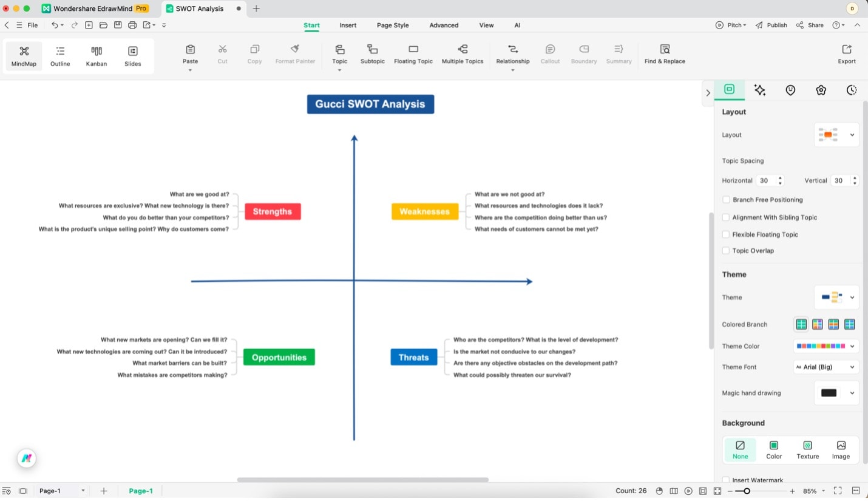
Task: Insert Multiple Topics
Action: point(463,54)
